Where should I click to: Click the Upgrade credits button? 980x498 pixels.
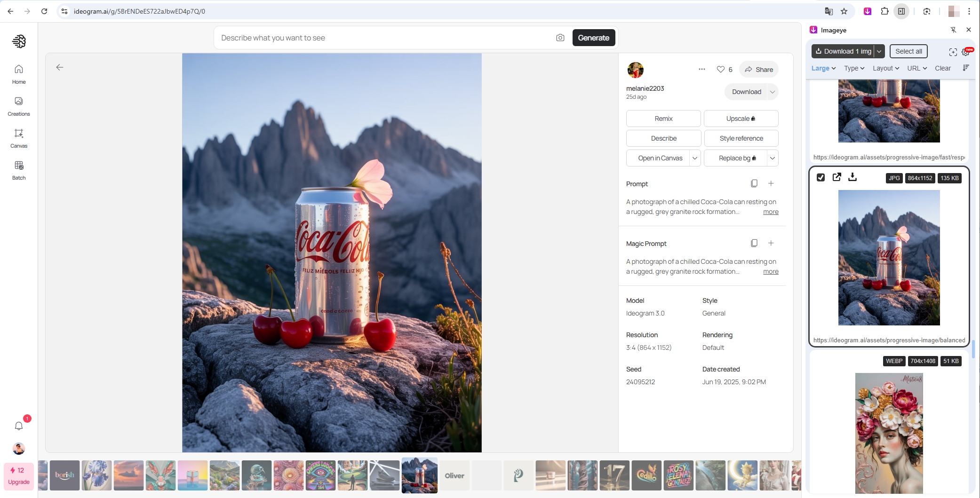pyautogui.click(x=19, y=476)
